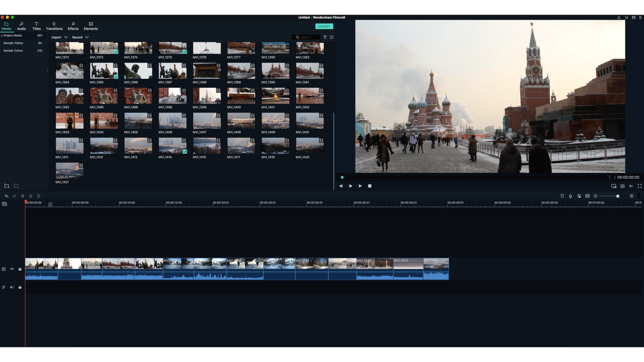
Task: Step forward one frame in preview
Action: tap(351, 186)
